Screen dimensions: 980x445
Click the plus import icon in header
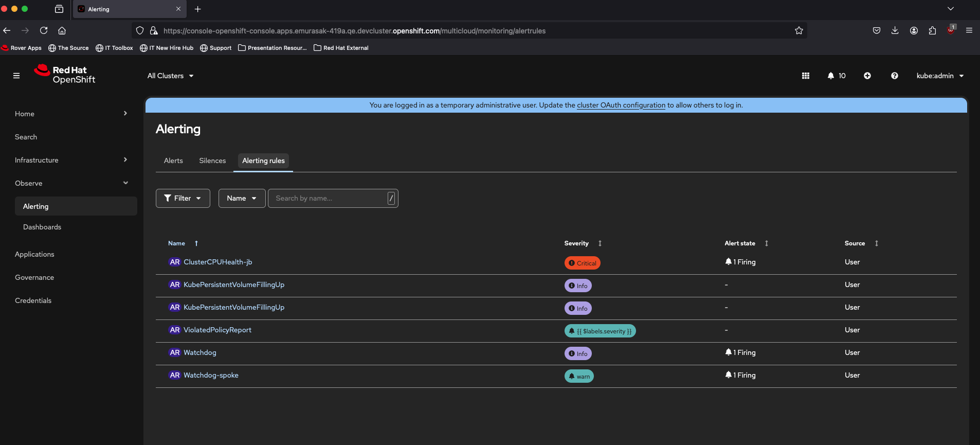click(x=867, y=76)
